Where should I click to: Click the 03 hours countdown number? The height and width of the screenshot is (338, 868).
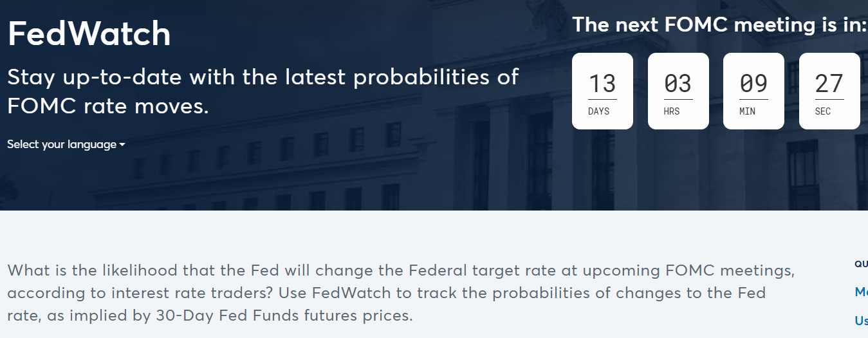point(678,84)
